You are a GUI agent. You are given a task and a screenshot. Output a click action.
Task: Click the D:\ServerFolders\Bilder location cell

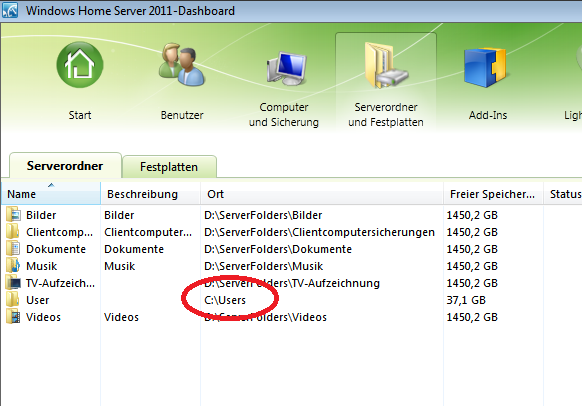click(263, 215)
